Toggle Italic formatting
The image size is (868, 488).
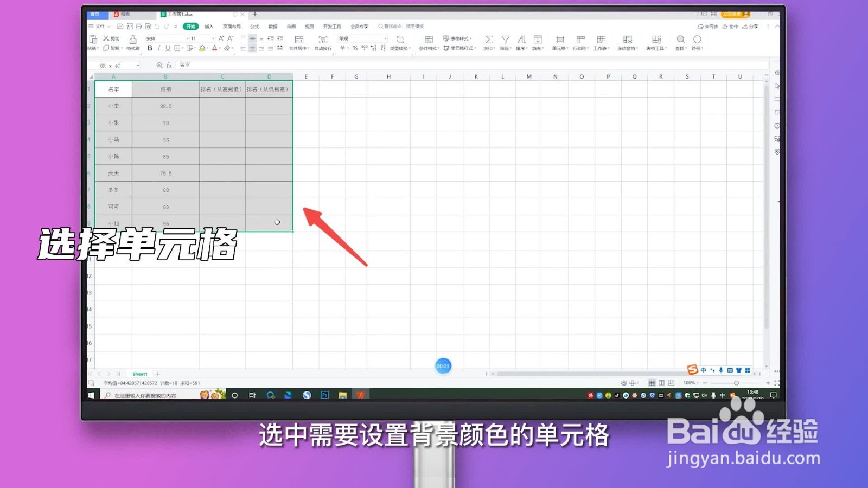158,48
